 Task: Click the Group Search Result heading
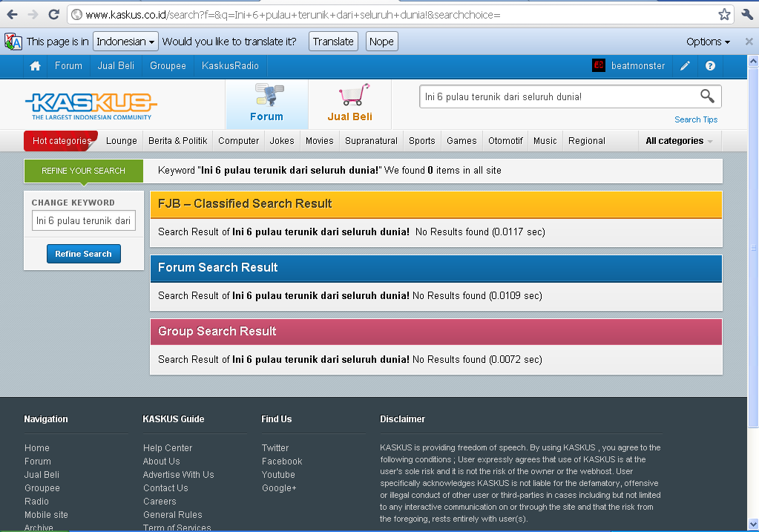tap(217, 332)
